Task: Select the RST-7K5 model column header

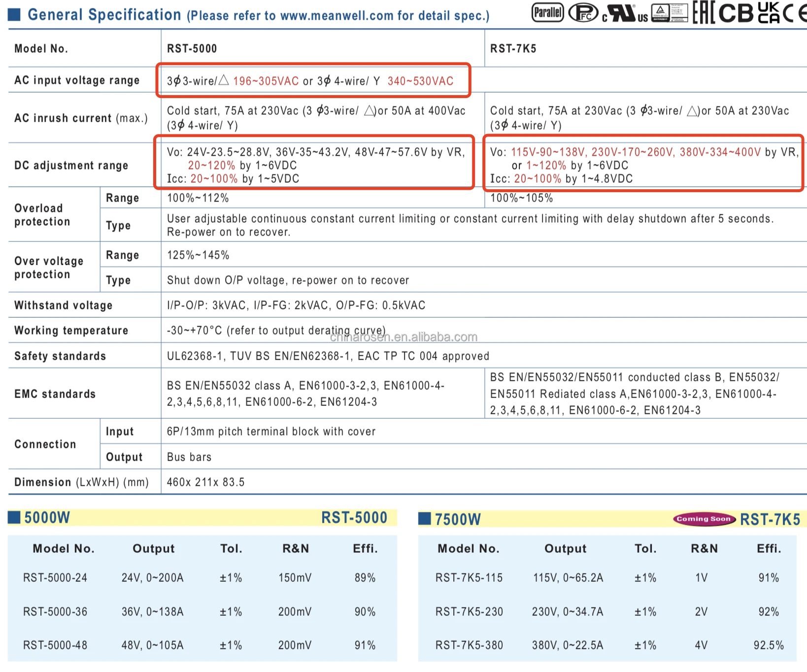Action: click(x=513, y=48)
